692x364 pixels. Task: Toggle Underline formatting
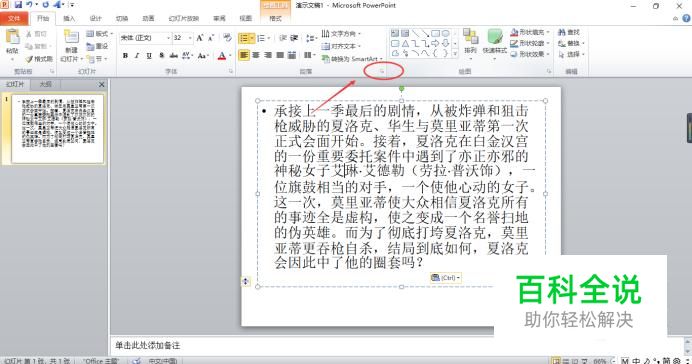(149, 56)
